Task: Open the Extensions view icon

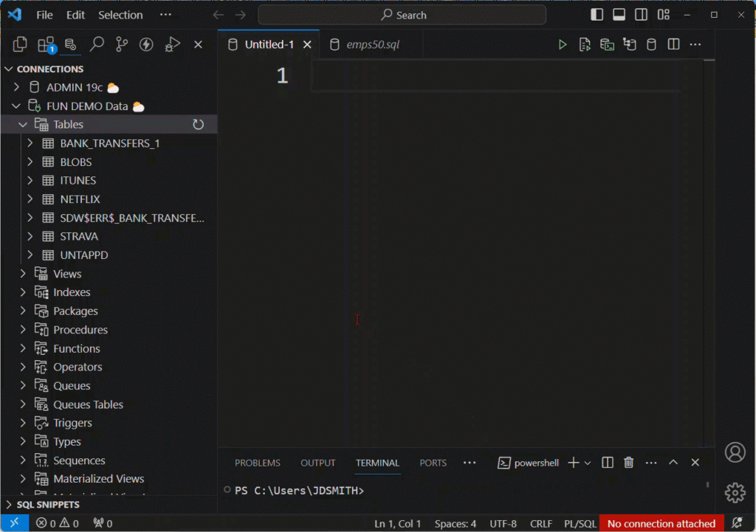Action: [x=46, y=45]
